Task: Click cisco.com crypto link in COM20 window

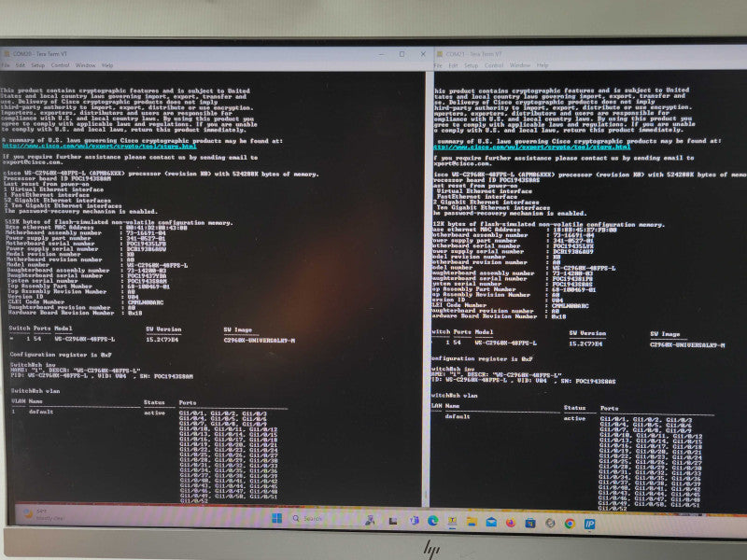Action: tap(99, 147)
